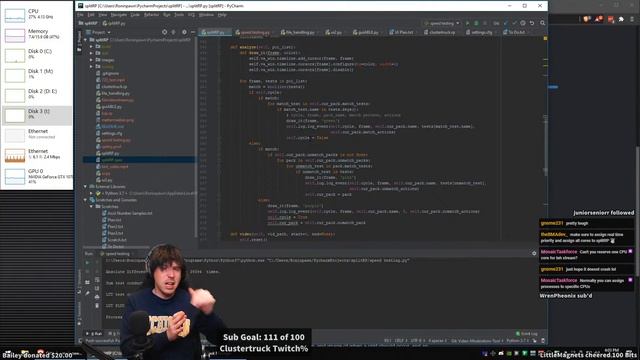Click the Git commit checkmark icon

point(514,23)
